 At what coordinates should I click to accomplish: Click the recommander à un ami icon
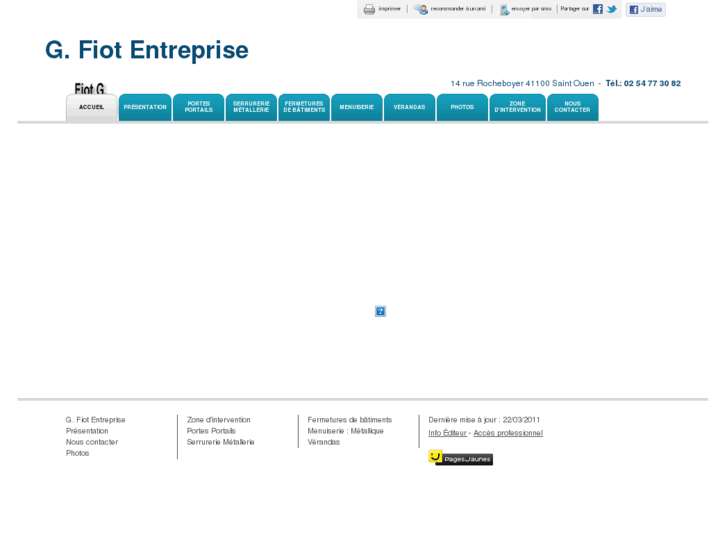421,9
